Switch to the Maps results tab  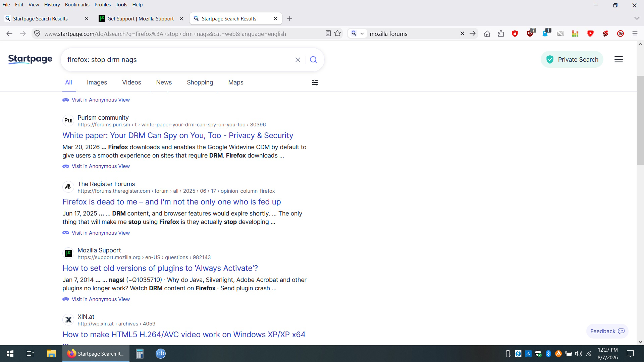pos(236,82)
